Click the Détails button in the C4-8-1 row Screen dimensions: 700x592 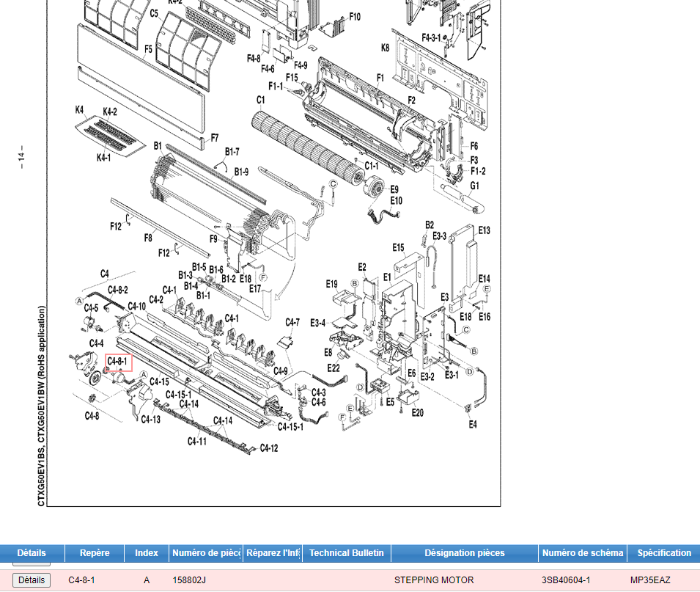32,580
